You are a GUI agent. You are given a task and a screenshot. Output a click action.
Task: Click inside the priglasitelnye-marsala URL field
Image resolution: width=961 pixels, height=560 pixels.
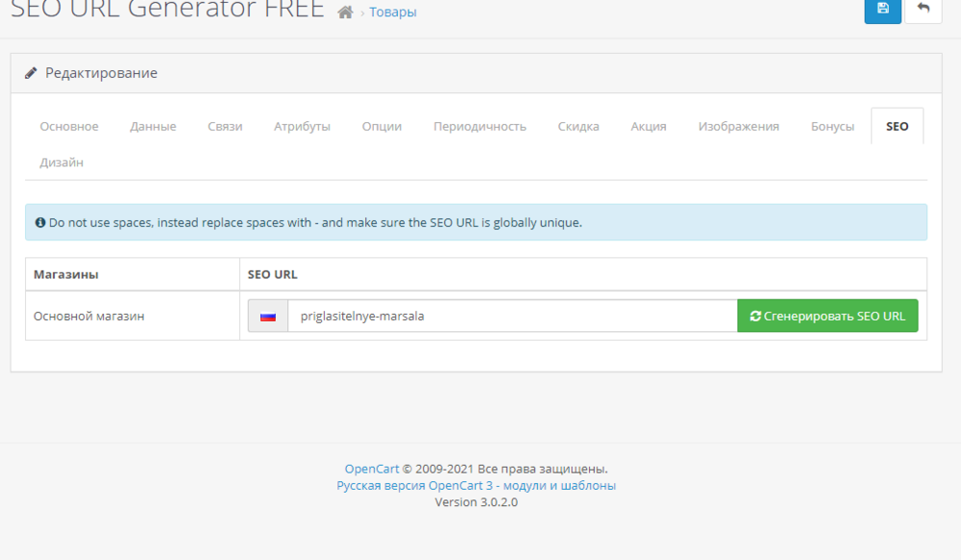pos(480,315)
